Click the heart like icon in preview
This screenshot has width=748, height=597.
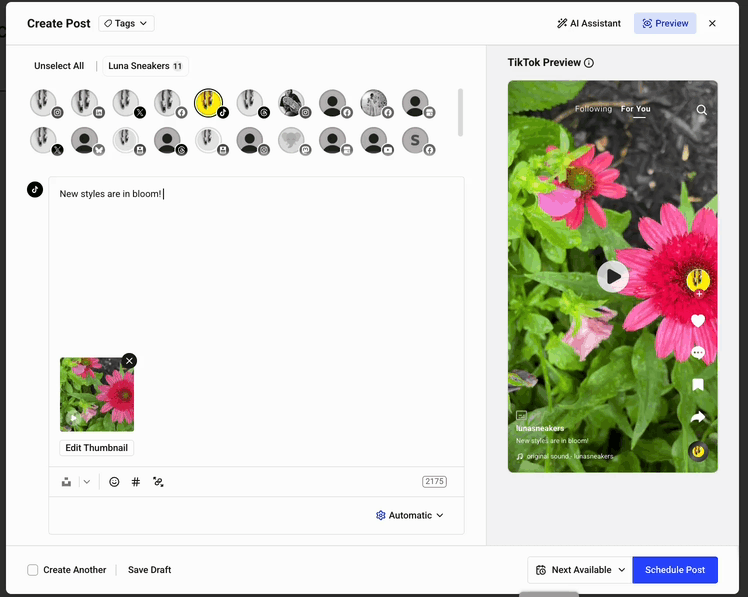coord(698,321)
